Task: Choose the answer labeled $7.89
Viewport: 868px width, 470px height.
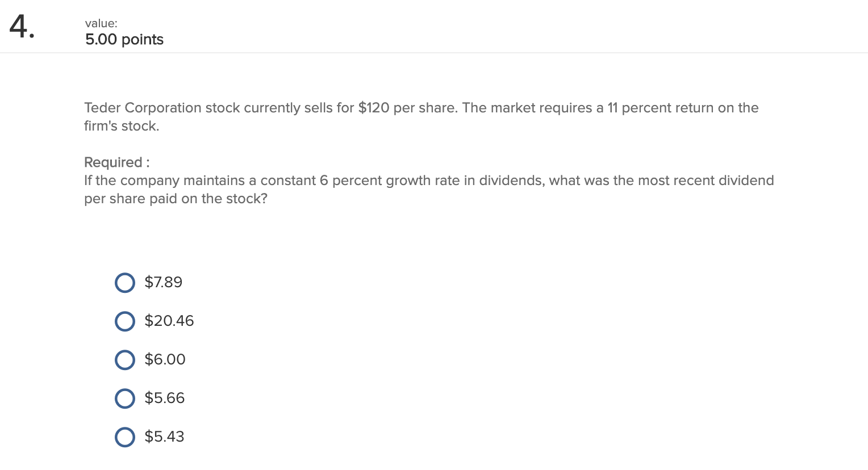Action: point(163,283)
